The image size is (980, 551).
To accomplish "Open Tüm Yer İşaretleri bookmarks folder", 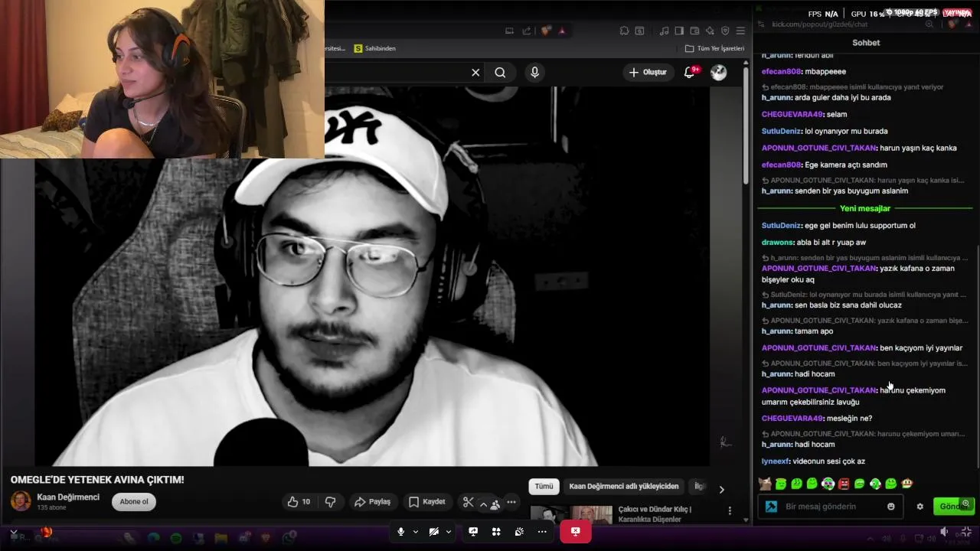I will 715,48.
